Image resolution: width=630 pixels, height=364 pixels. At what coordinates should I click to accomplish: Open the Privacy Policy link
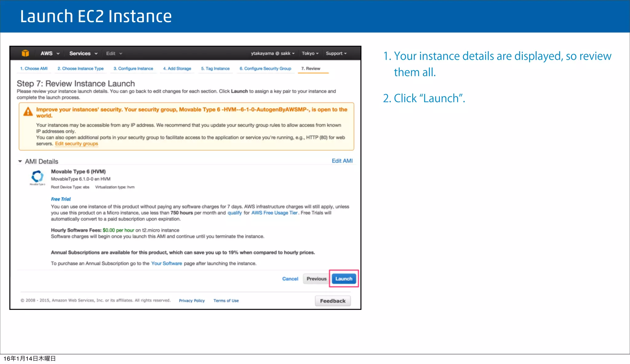192,301
